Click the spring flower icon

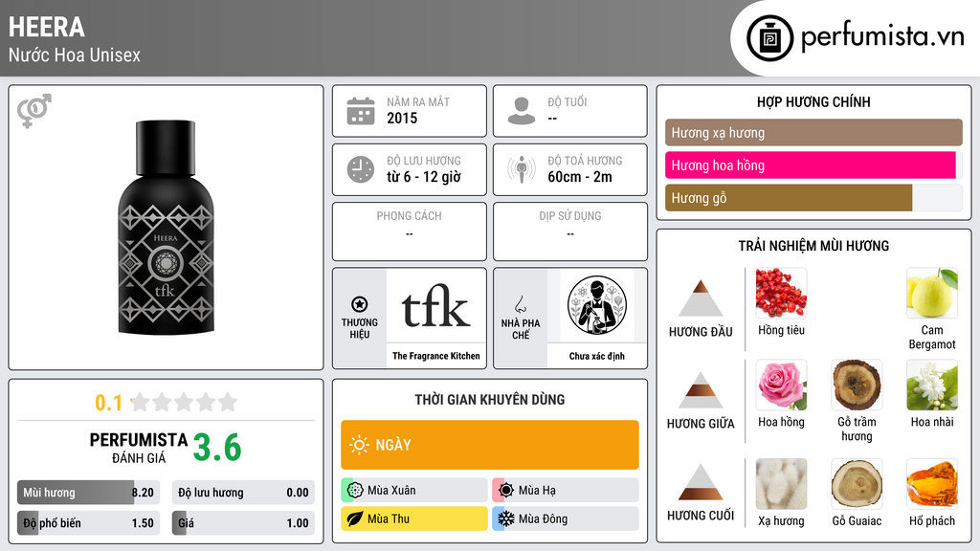[355, 491]
